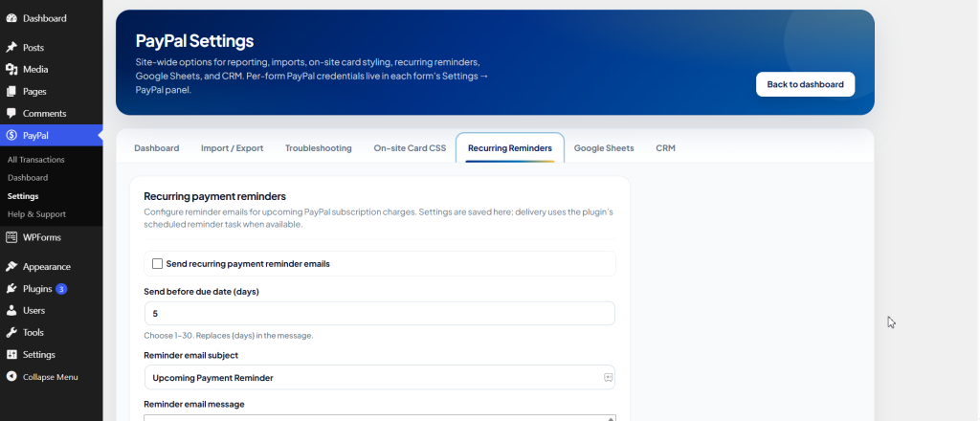Enable Send recurring payment reminder emails checkbox

[x=158, y=263]
